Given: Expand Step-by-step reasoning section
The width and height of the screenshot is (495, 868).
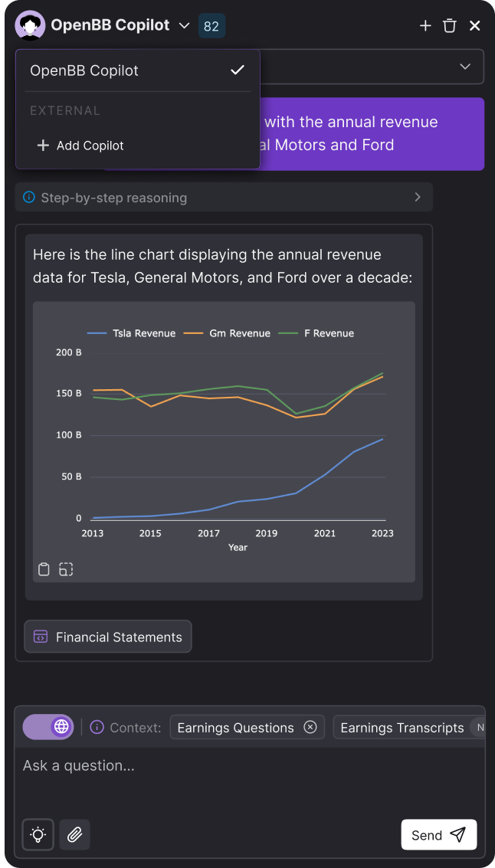Looking at the screenshot, I should [x=224, y=197].
